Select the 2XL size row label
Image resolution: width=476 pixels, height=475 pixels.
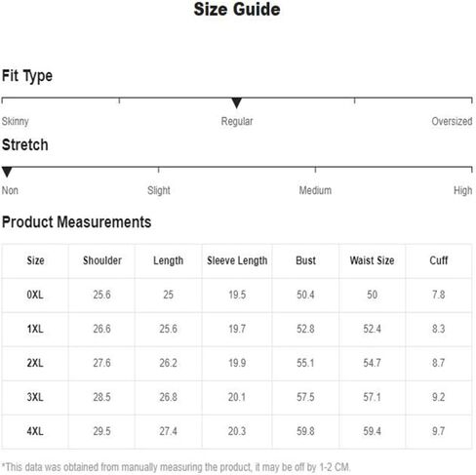pyautogui.click(x=35, y=363)
